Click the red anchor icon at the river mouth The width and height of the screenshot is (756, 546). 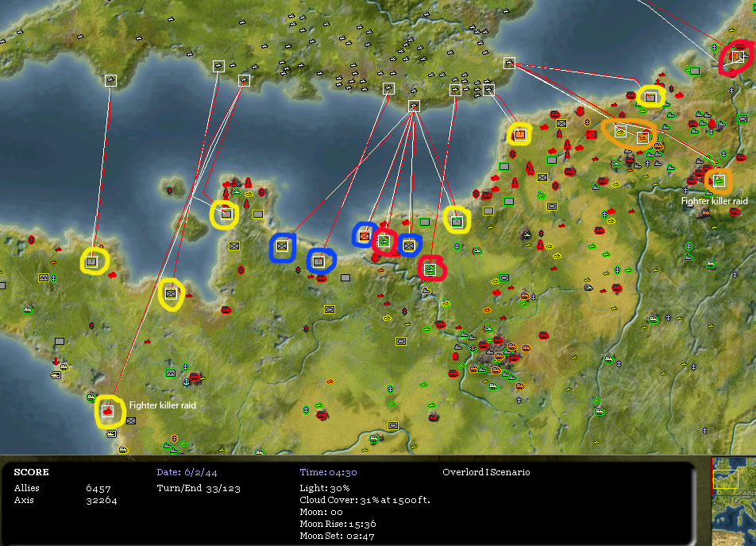(375, 258)
